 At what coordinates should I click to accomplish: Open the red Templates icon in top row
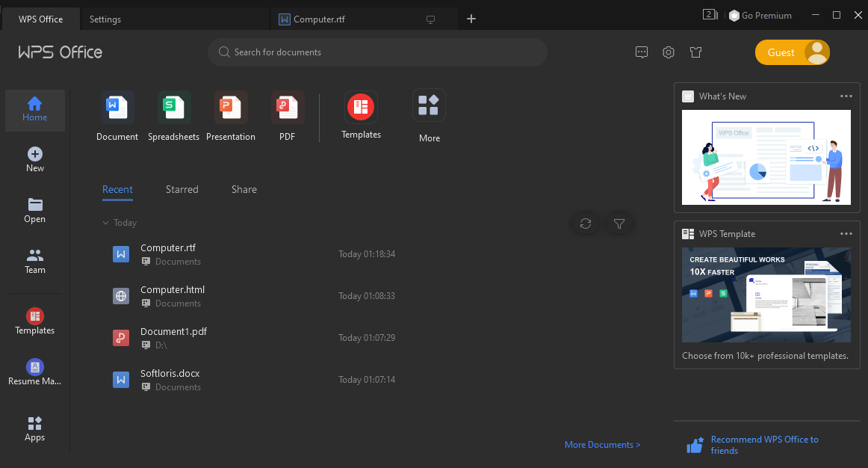(x=361, y=107)
